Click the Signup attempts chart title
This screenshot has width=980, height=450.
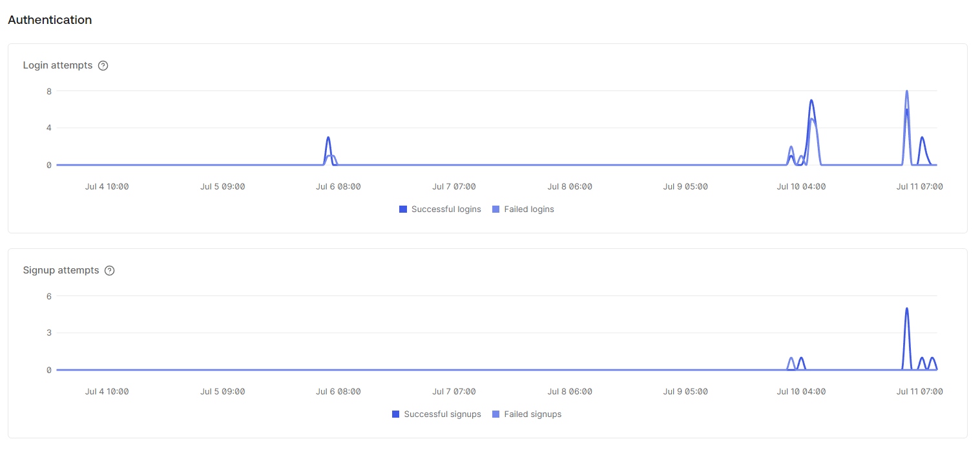[x=61, y=270]
